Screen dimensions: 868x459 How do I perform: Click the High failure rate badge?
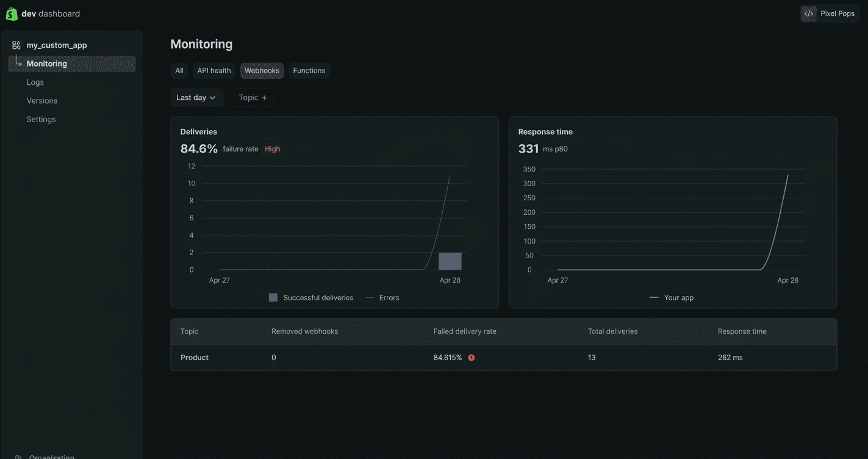273,149
